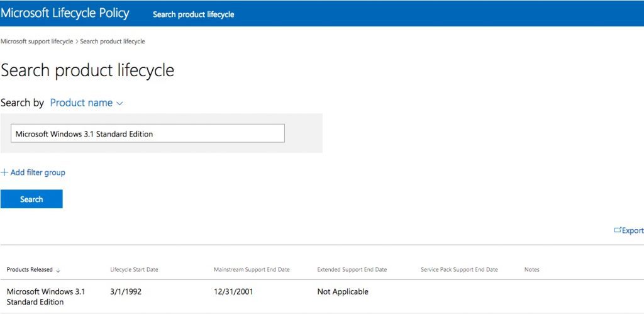Click the plus icon for Add filter group
The width and height of the screenshot is (644, 314).
(4, 172)
